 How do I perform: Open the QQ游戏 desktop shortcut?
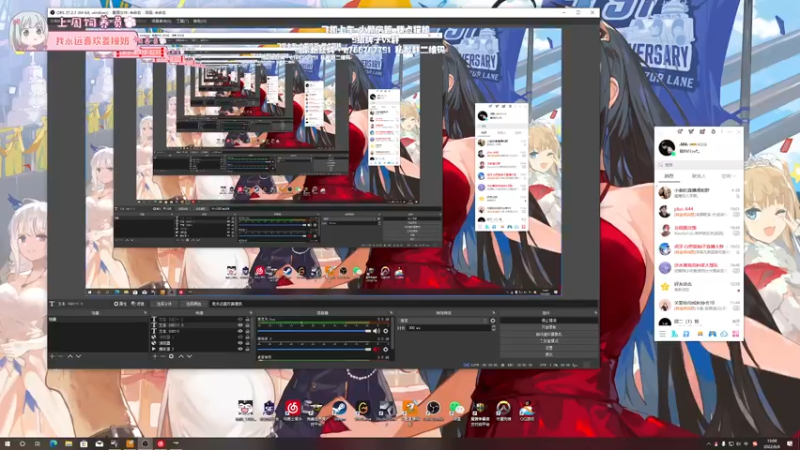(527, 410)
